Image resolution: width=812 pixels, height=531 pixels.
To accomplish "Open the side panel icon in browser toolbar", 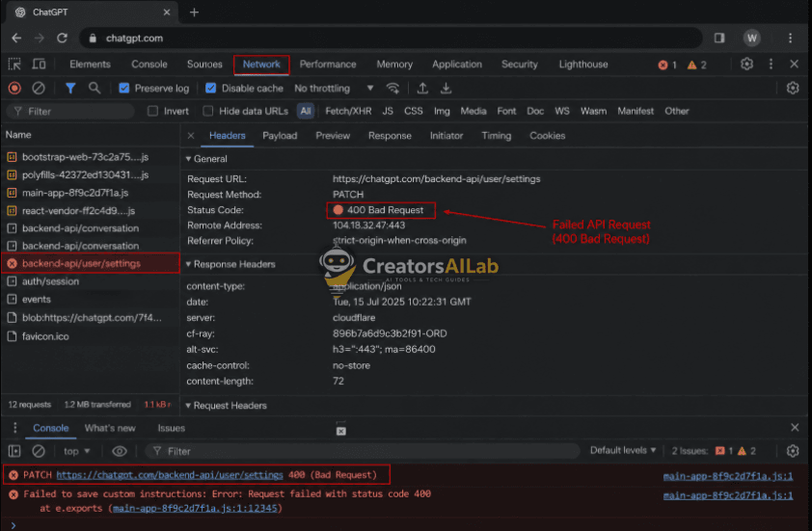I will click(719, 38).
